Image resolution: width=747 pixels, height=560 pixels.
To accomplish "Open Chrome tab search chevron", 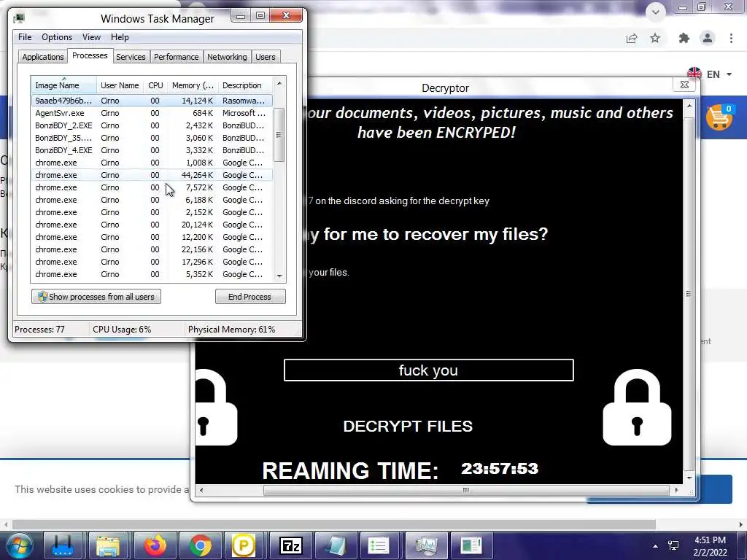I will (656, 12).
